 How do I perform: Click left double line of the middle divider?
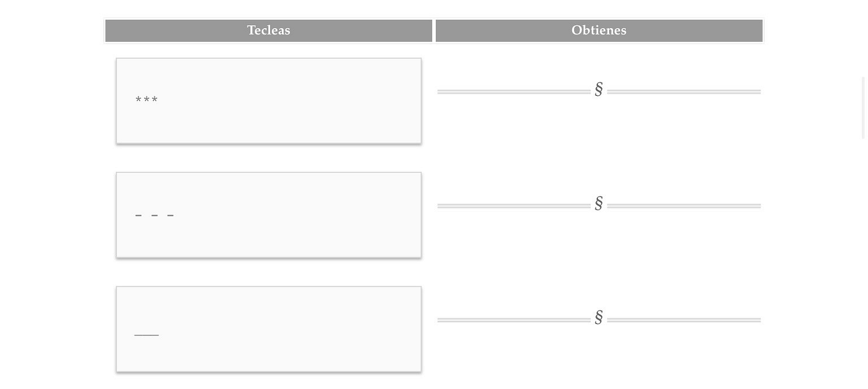[514, 206]
